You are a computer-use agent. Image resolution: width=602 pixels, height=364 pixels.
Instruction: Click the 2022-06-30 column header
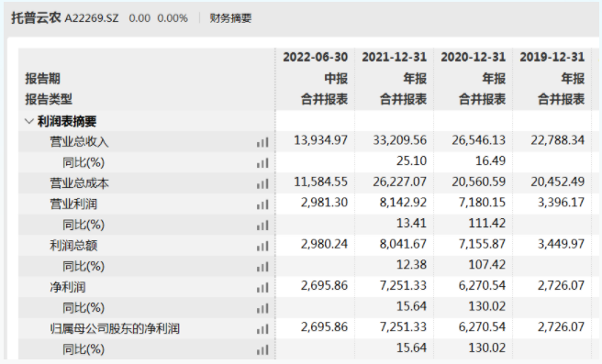tap(315, 57)
